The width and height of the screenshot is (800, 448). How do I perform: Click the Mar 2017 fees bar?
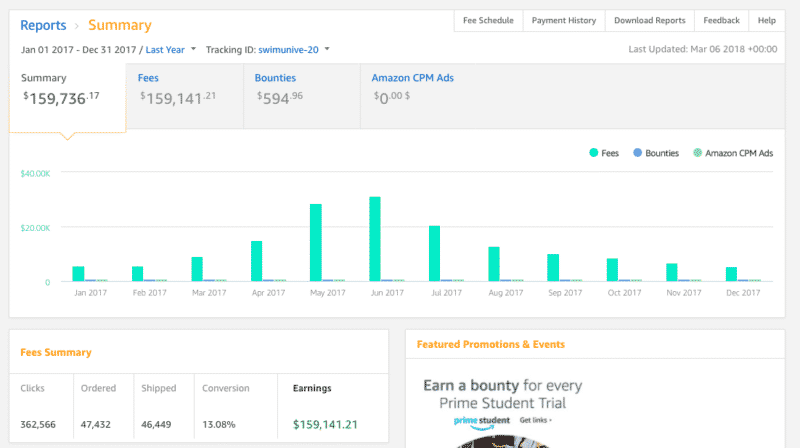point(197,269)
